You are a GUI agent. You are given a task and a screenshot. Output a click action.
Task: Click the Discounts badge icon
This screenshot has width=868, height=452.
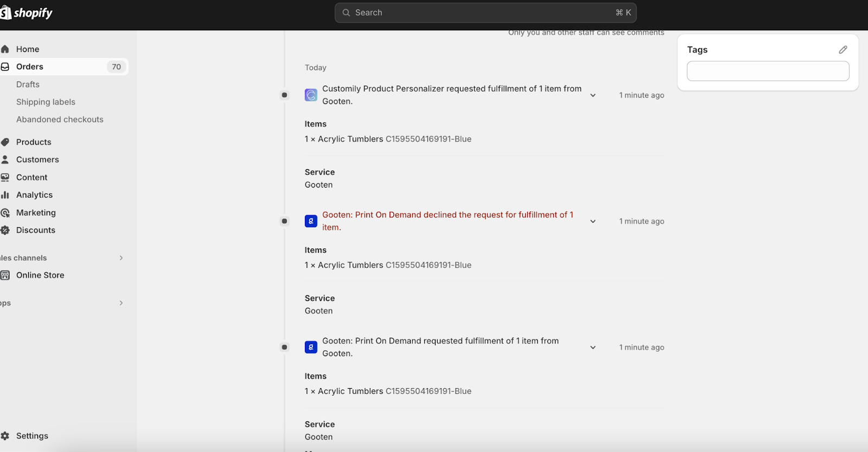coord(5,230)
